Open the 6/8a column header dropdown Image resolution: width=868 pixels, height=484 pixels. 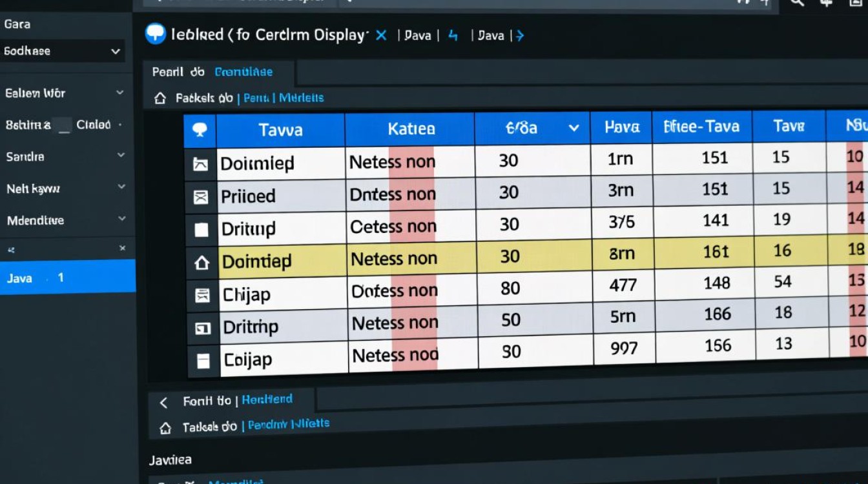pyautogui.click(x=573, y=128)
